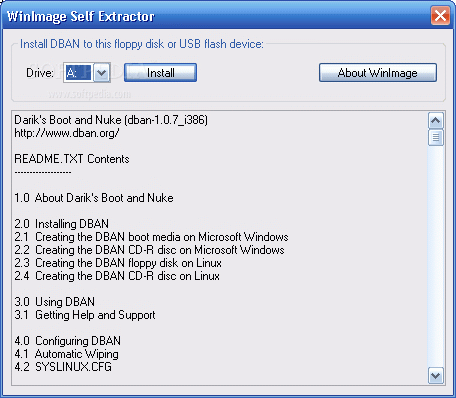Image resolution: width=456 pixels, height=398 pixels.
Task: Click "1.0 About Darik's Boot and Nuke"
Action: tap(94, 198)
